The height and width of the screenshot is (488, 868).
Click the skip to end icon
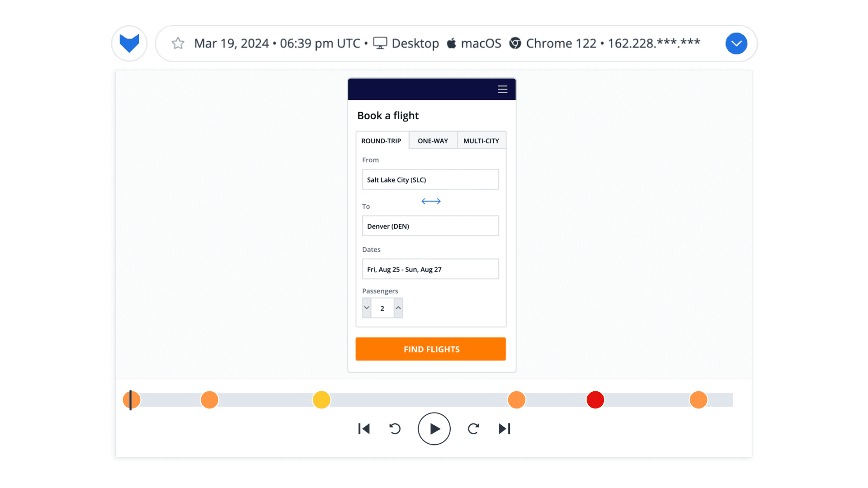click(x=505, y=428)
